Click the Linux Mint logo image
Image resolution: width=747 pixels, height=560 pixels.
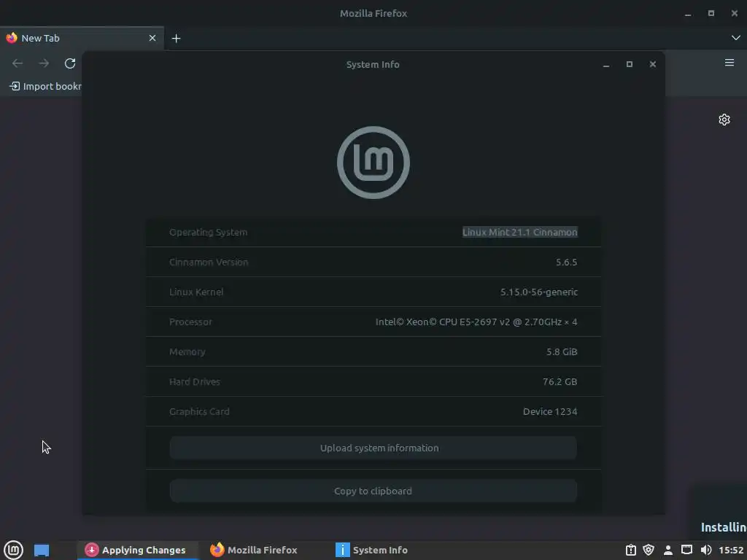373,163
